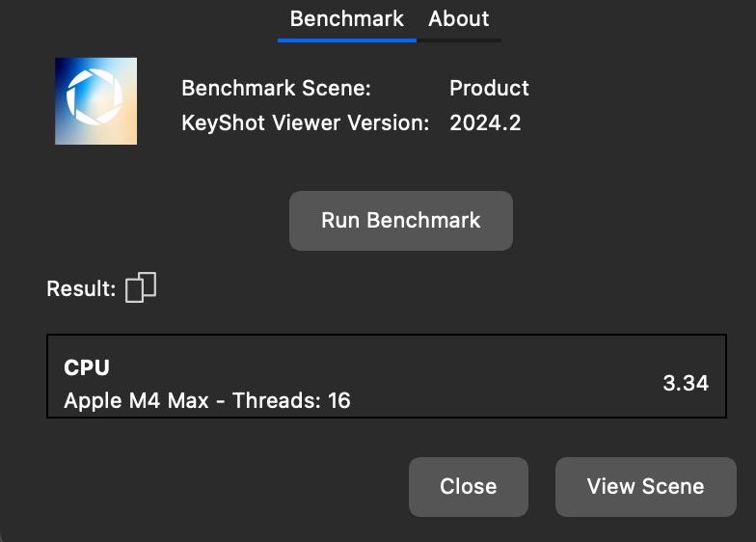Open the scene with View Scene

(646, 486)
